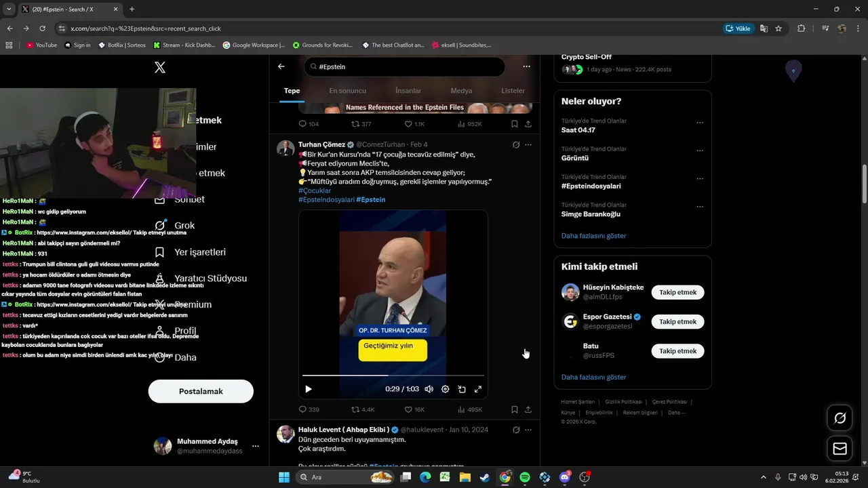Screen dimensions: 868x488
Task: Open Turhan Çömez profile avatar
Action: tap(285, 148)
